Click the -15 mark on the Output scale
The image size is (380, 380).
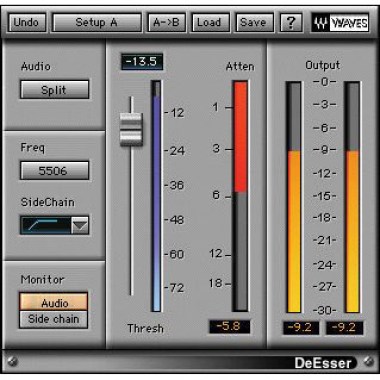pos(324,196)
